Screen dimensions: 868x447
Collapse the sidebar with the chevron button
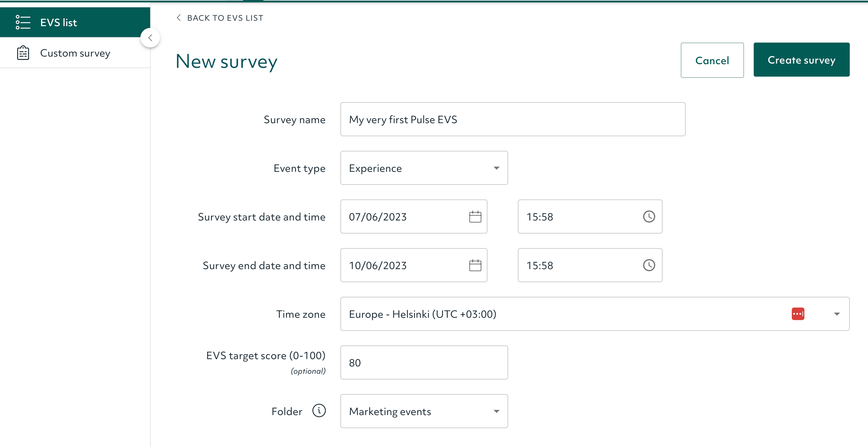tap(150, 37)
